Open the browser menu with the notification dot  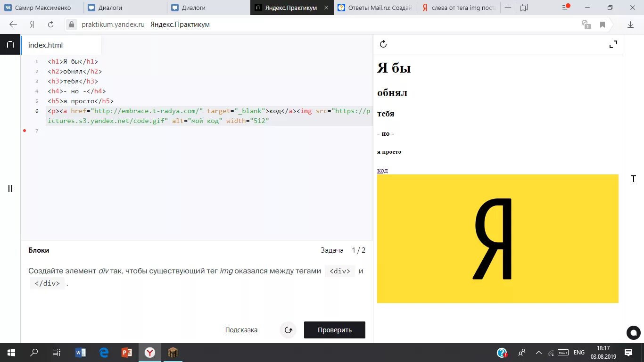[566, 7]
